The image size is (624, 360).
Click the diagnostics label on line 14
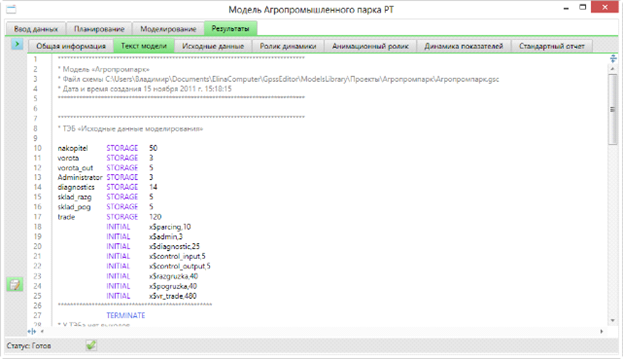76,187
